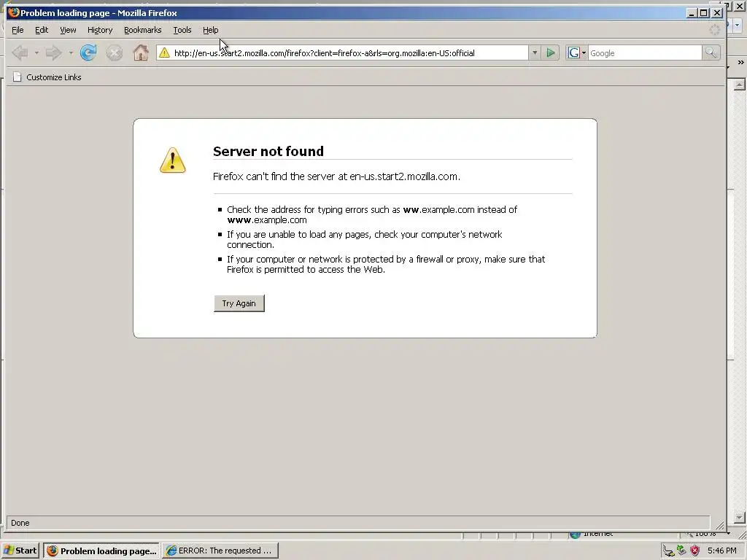
Task: Click the warning icon in address bar
Action: point(164,52)
